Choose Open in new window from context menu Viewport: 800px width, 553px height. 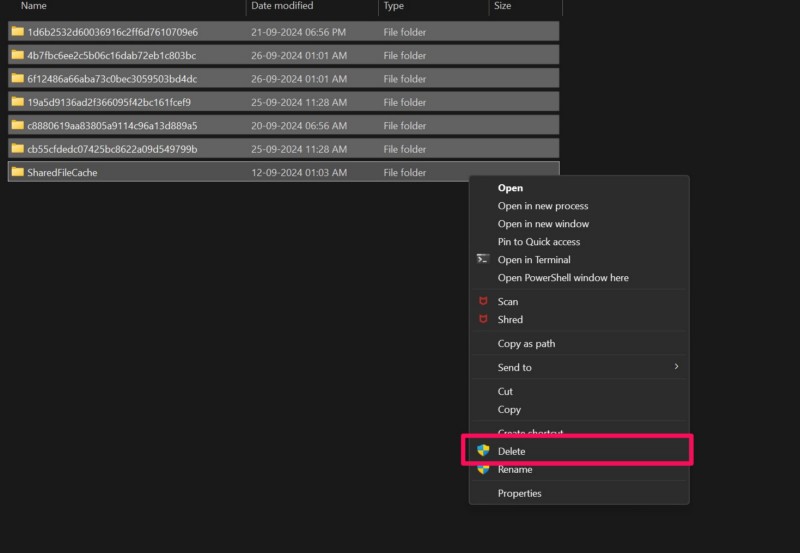coord(543,224)
